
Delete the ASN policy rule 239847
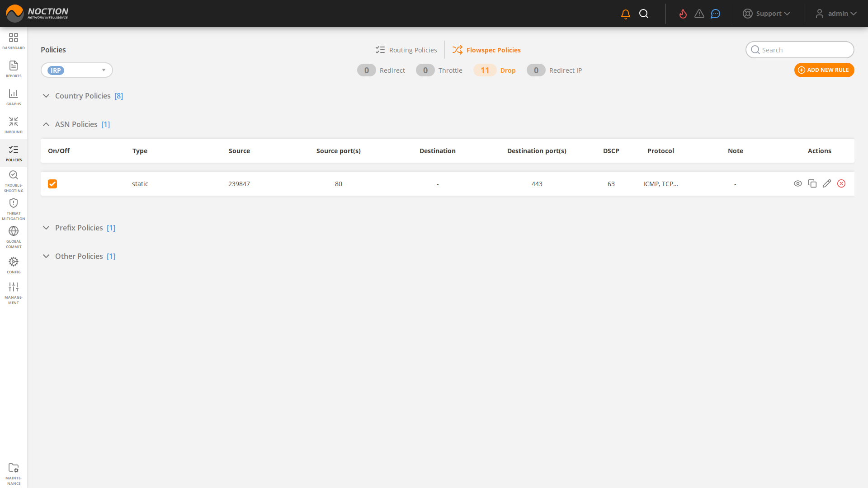(x=841, y=183)
